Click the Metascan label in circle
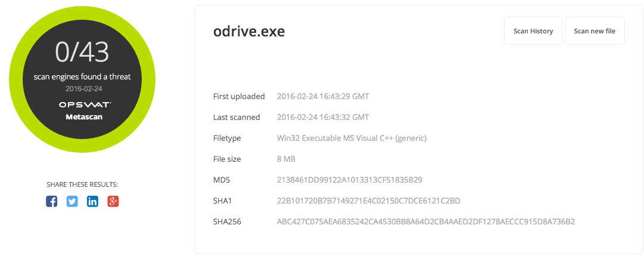The width and height of the screenshot is (644, 262). point(84,117)
